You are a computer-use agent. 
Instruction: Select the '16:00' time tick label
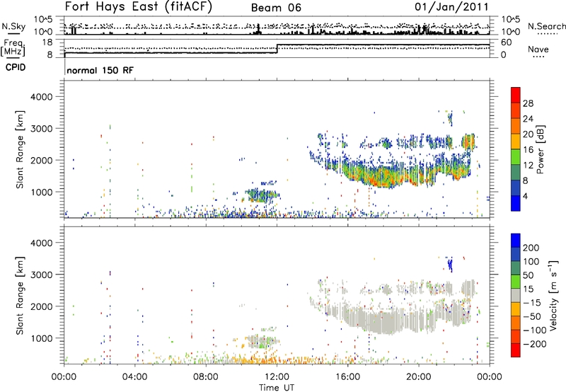(x=347, y=377)
